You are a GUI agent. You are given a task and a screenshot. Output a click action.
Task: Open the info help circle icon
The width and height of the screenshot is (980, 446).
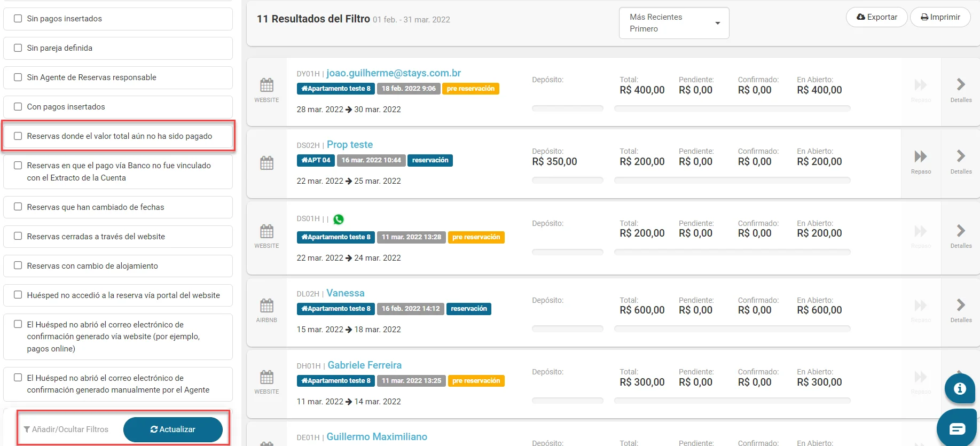[x=960, y=388]
